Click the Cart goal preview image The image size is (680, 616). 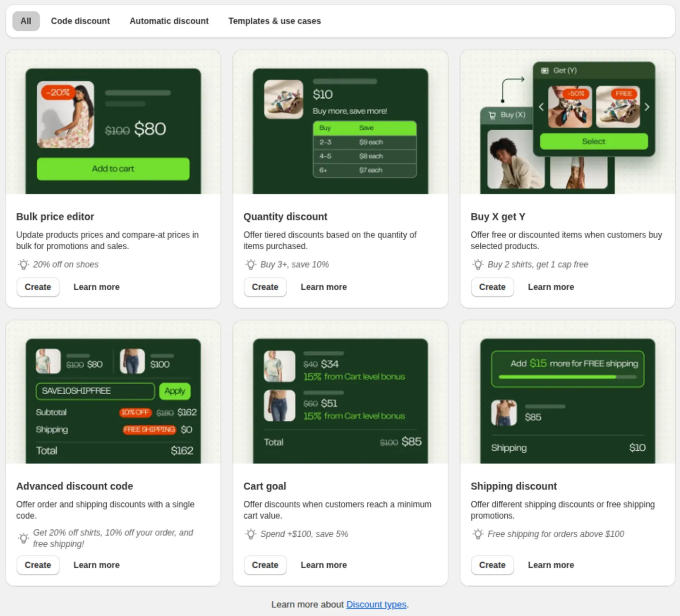[x=340, y=392]
